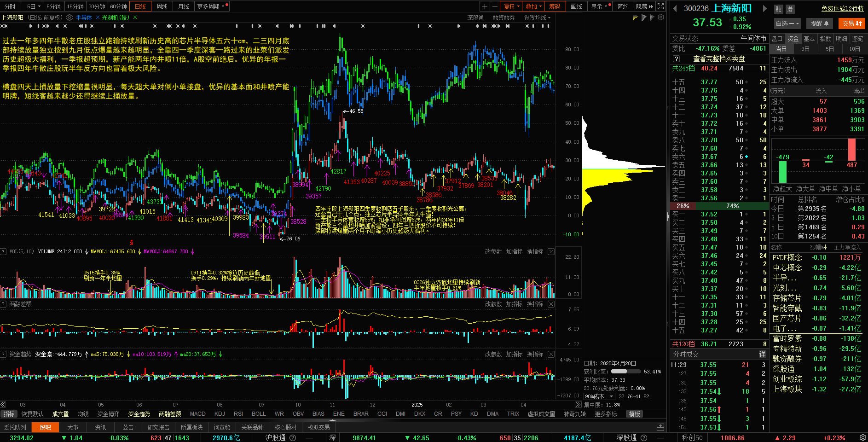Toggle 深股通 overlay on chart
Screen dimensions: 868x442
[x=475, y=17]
